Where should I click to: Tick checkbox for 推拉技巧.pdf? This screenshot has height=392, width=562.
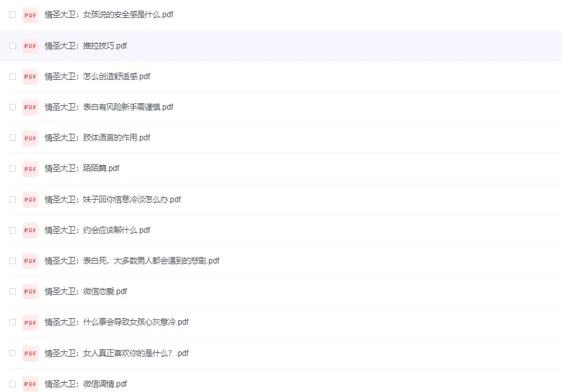pyautogui.click(x=13, y=46)
